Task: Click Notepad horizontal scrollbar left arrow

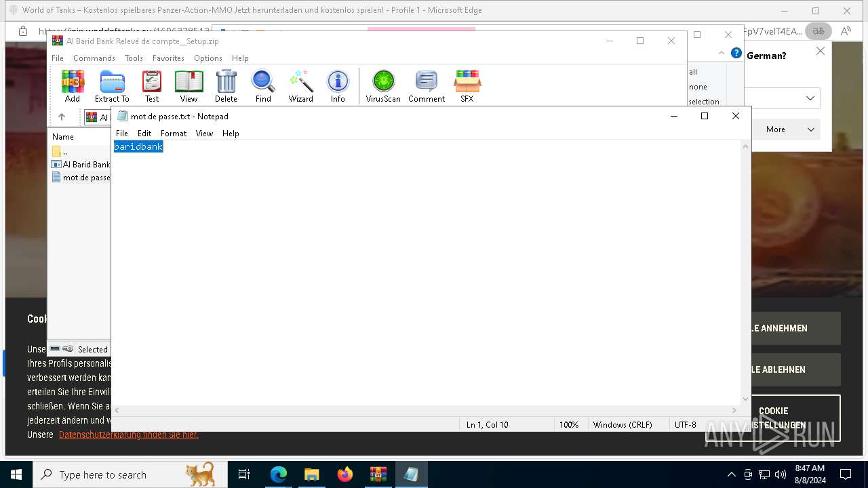Action: [x=117, y=410]
